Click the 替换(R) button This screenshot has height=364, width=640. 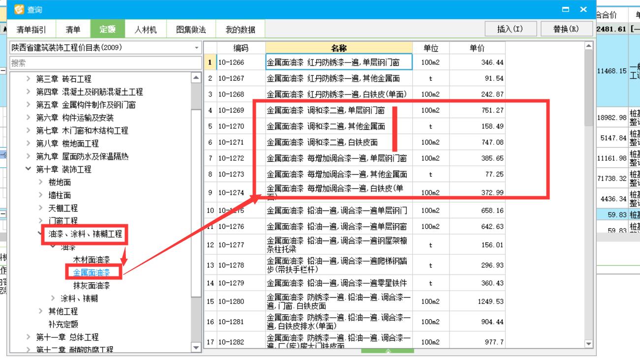pyautogui.click(x=566, y=29)
